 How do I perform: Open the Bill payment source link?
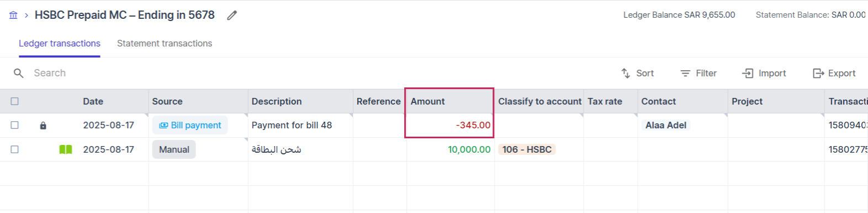[x=190, y=125]
